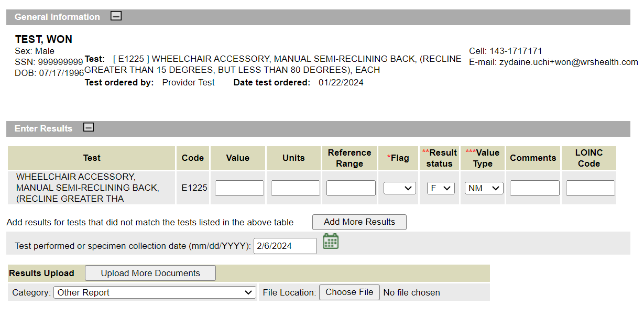Open the calendar date picker icon

[330, 242]
